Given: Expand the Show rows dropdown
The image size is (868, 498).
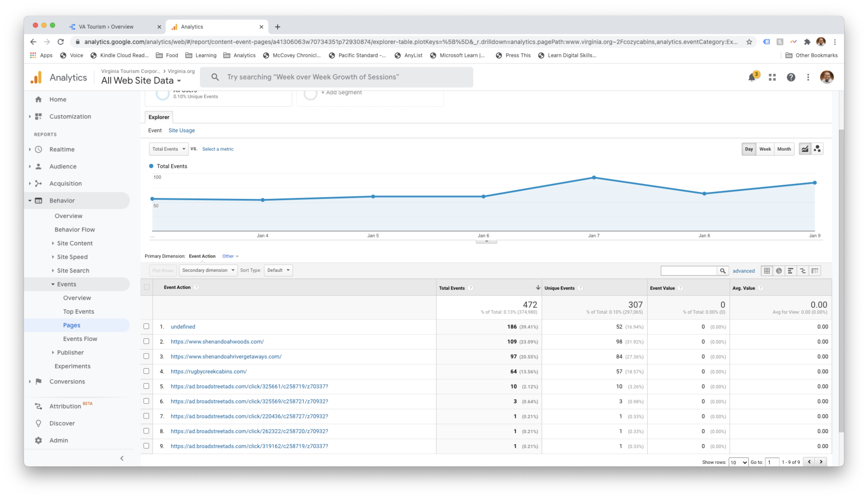Looking at the screenshot, I should tap(738, 462).
